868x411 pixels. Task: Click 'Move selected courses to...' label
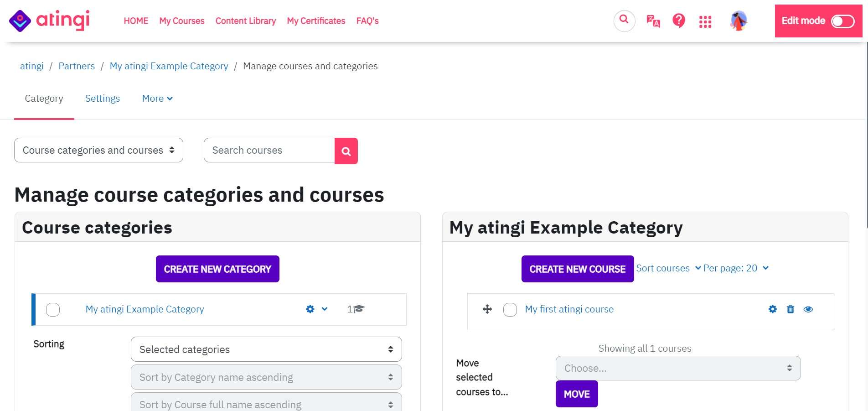(482, 377)
